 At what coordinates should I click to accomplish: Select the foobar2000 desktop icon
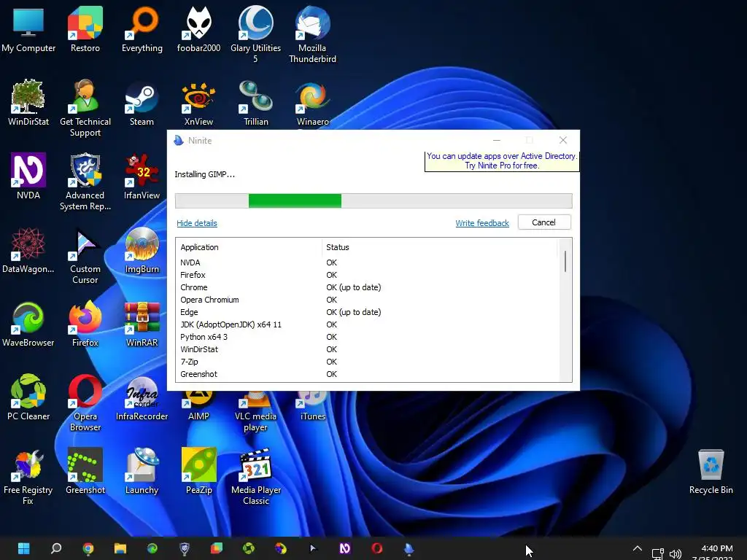click(x=198, y=30)
